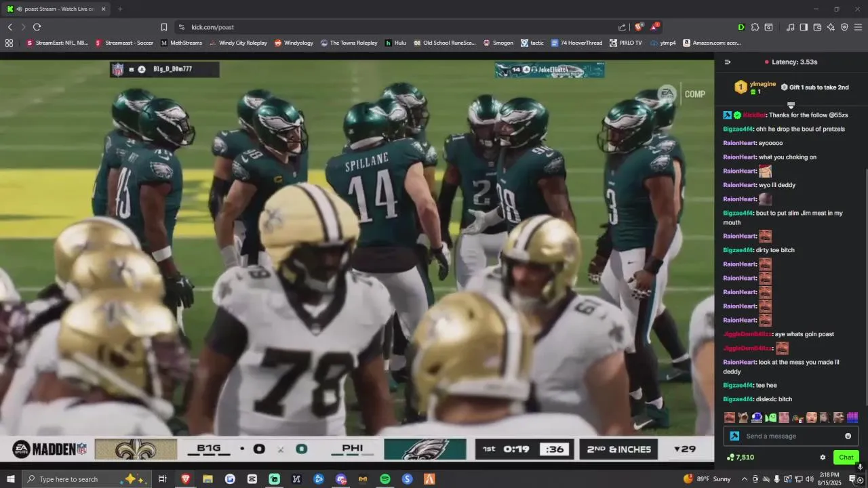Click the cat quick emote
Screen dimensions: 868x488
click(743, 418)
